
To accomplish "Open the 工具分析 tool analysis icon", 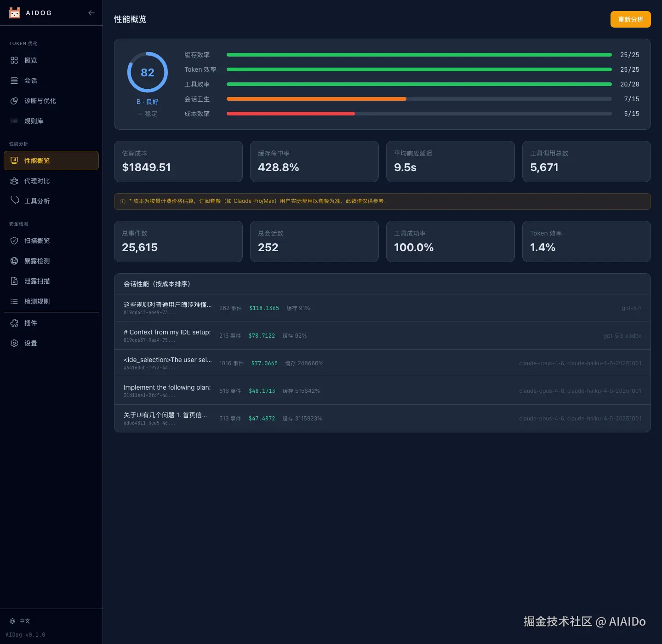I will pyautogui.click(x=14, y=201).
